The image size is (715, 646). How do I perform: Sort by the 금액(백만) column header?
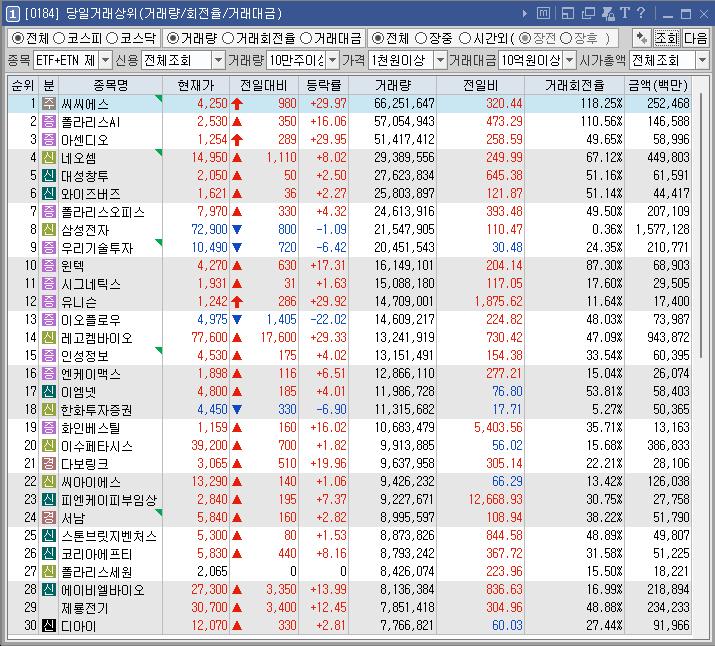[x=658, y=85]
